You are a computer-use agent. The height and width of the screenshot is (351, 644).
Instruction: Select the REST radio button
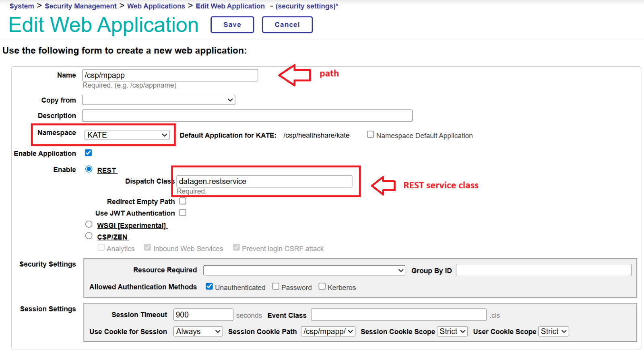coord(89,169)
